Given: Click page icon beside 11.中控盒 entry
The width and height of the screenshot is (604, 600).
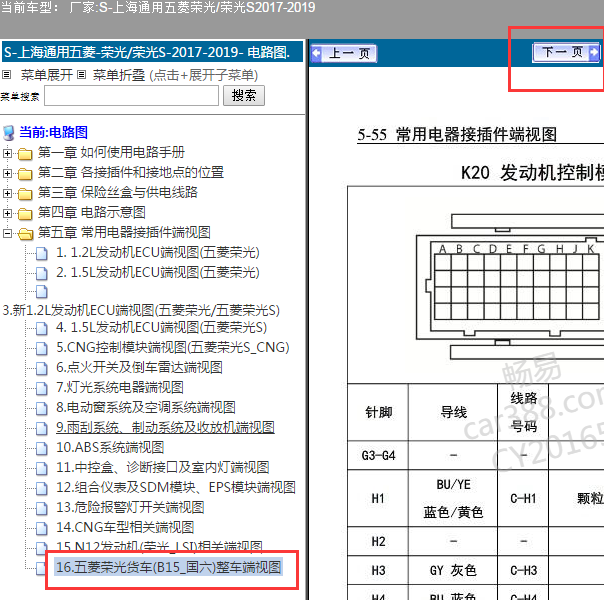Looking at the screenshot, I should point(42,469).
